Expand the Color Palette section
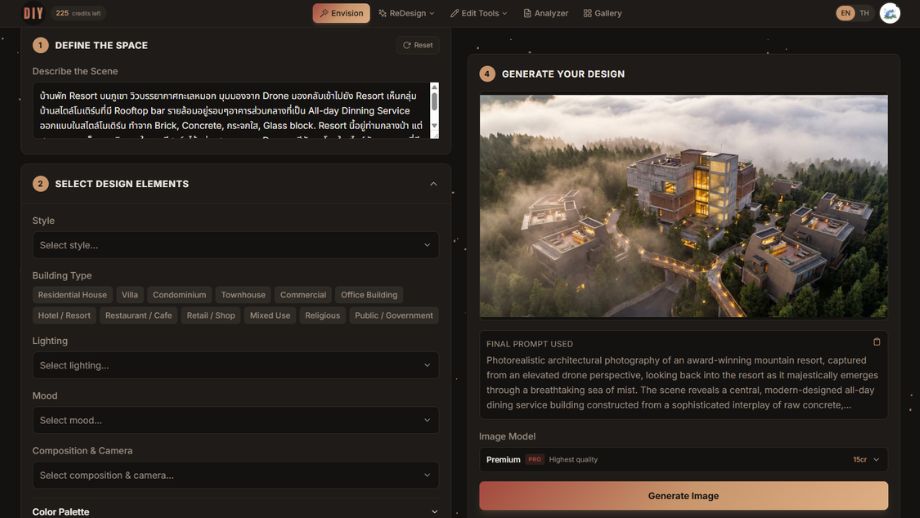Image resolution: width=920 pixels, height=518 pixels. tap(235, 512)
